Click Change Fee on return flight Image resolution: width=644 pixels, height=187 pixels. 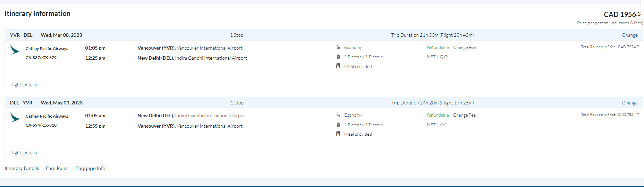tap(464, 115)
